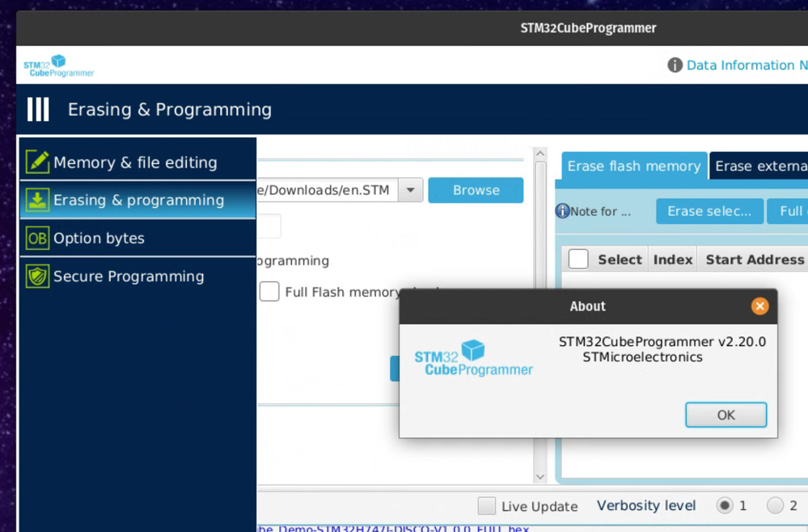Open the file path dropdown
808x532 pixels.
point(410,190)
